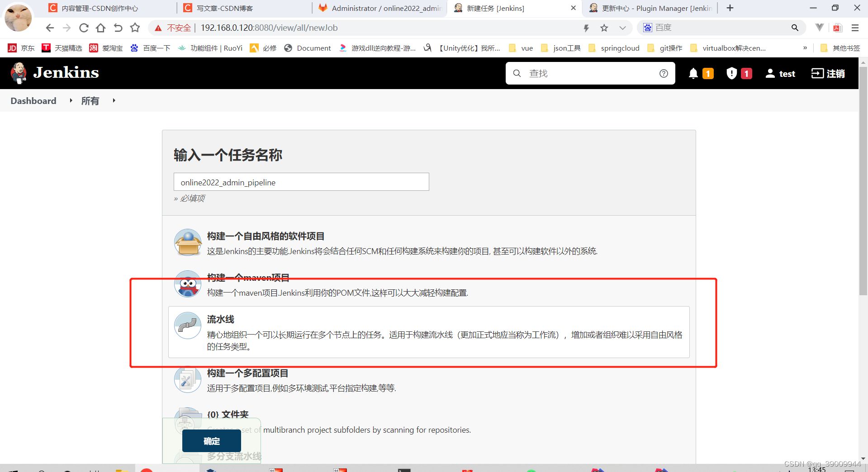The image size is (868, 472).
Task: Click the browser back arrow
Action: tap(50, 28)
